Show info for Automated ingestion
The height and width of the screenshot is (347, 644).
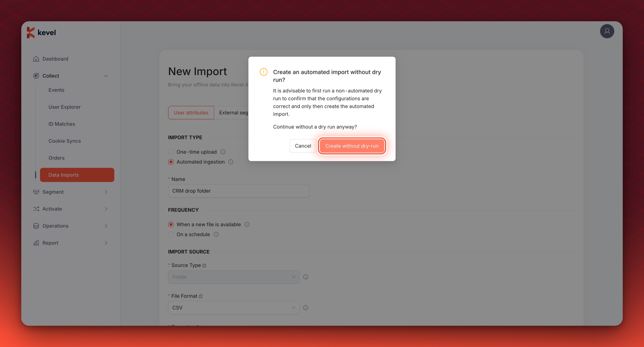coord(231,162)
